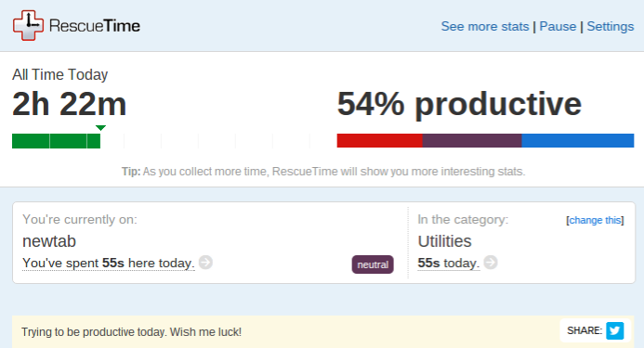
Task: Select purple neutral segment of productivity bar
Action: 472,140
